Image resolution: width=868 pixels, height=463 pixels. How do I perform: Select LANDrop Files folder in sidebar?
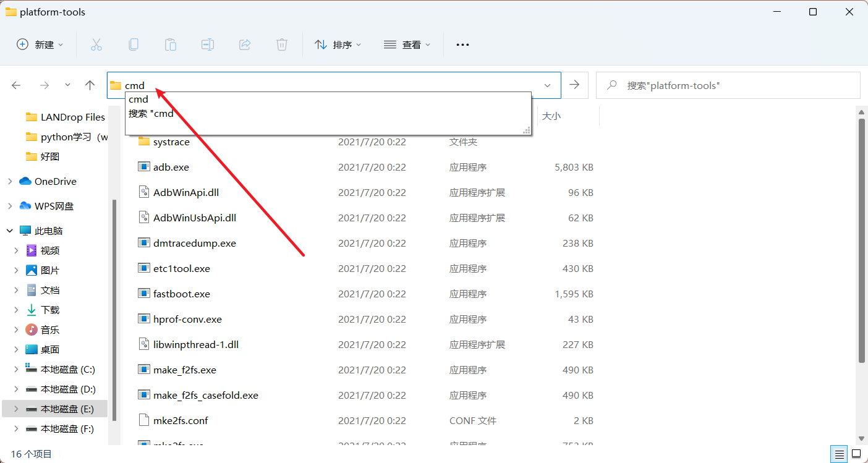65,117
